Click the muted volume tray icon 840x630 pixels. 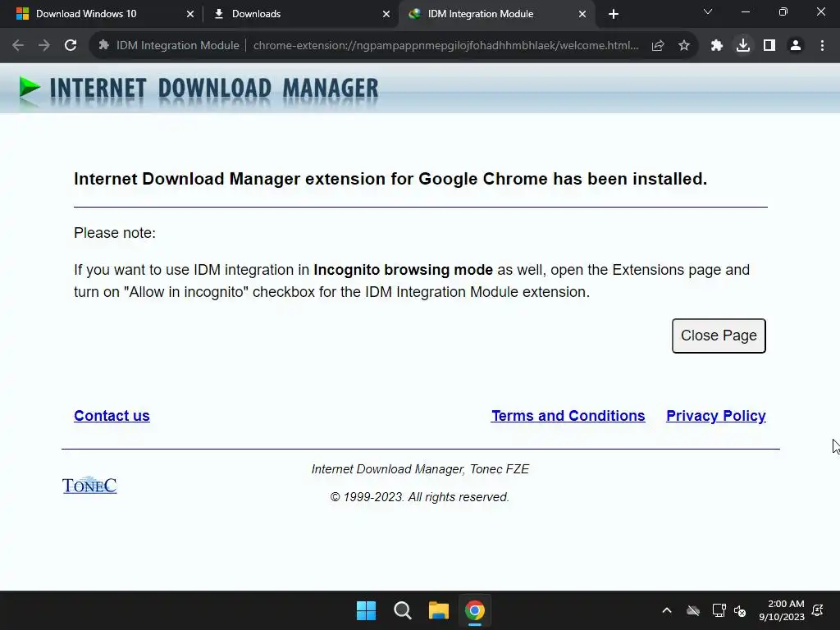[740, 610]
